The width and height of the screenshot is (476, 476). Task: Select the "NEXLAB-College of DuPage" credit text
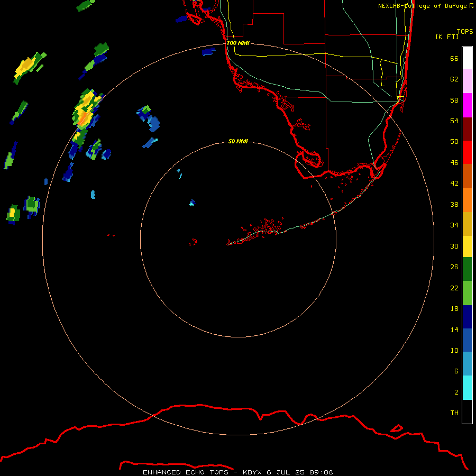[423, 6]
